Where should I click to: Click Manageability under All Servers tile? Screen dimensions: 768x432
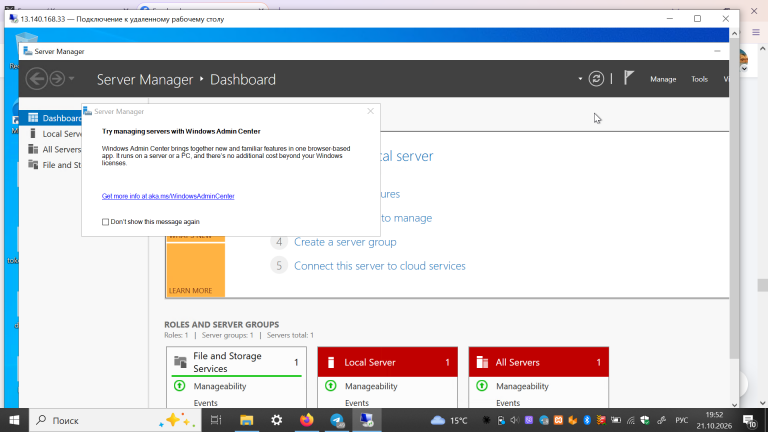[x=522, y=386]
